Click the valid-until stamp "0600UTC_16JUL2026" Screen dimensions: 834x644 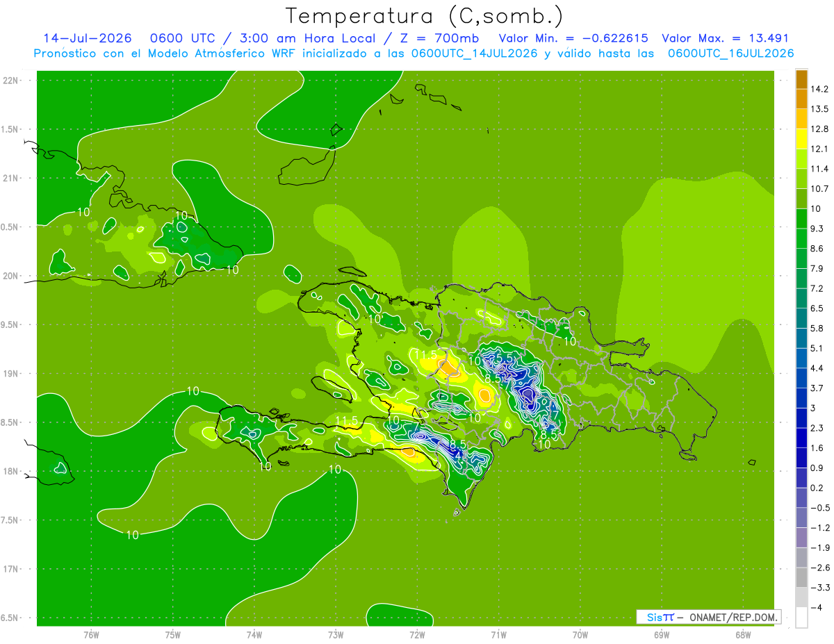click(730, 53)
